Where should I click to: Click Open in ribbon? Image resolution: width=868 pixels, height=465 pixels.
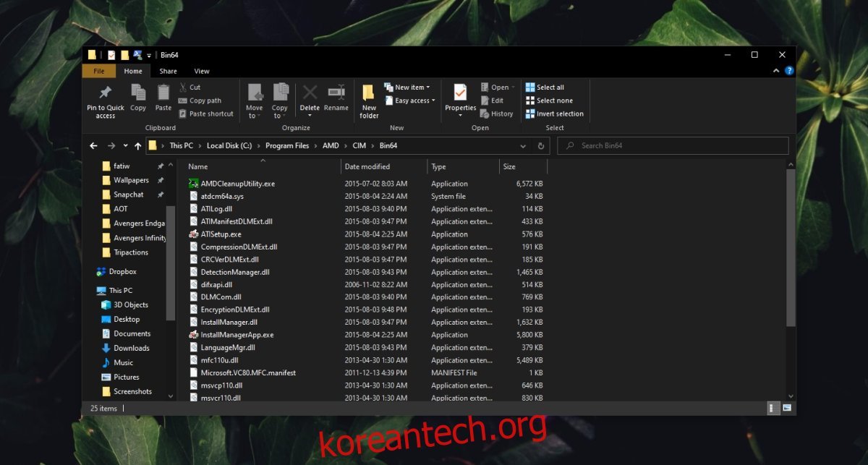499,88
